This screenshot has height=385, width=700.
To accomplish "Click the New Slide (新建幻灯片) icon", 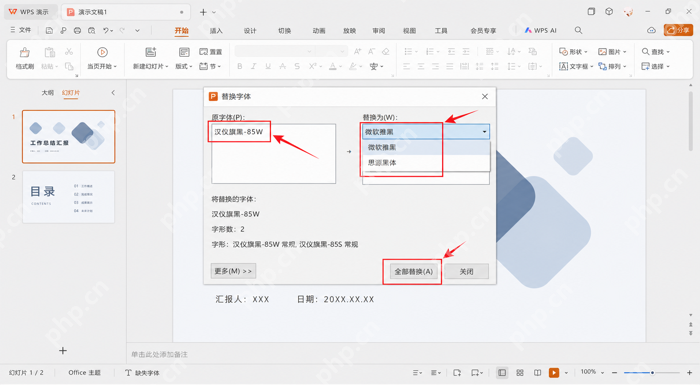I will tap(150, 52).
